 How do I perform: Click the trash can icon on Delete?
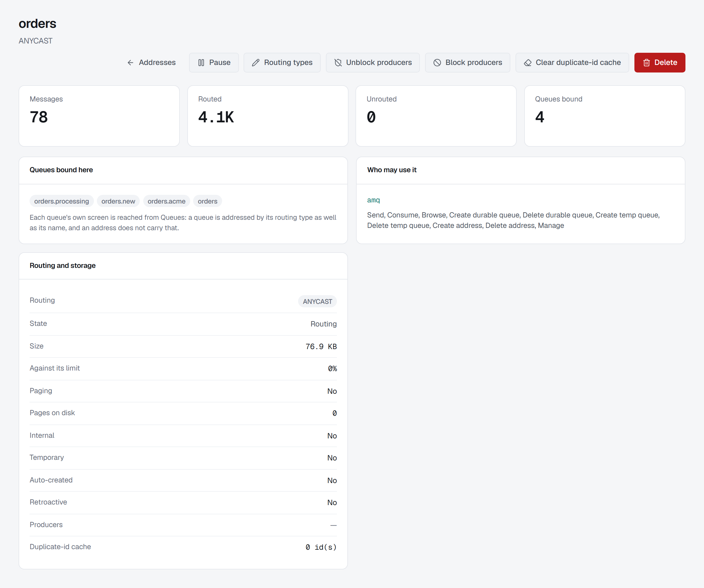(647, 63)
